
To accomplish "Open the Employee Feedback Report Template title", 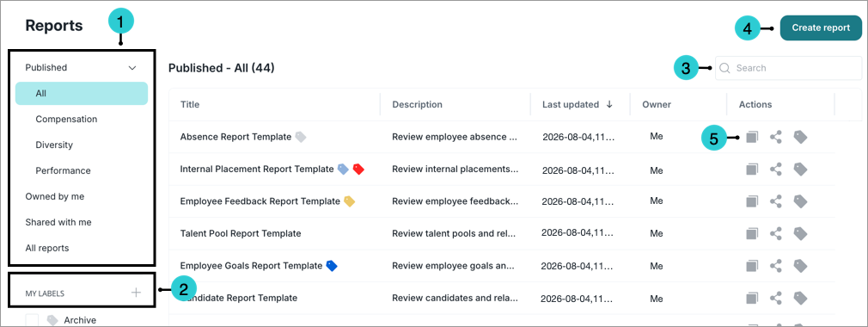I will click(x=260, y=201).
